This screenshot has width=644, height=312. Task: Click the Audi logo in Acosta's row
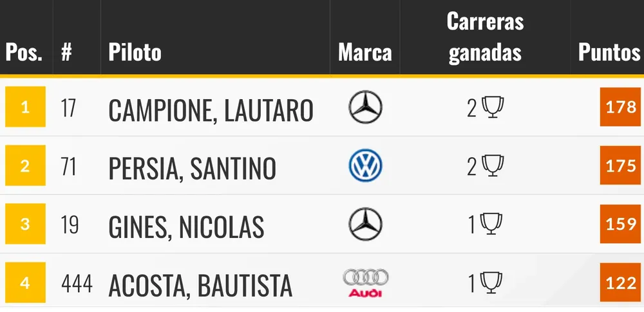point(365,284)
